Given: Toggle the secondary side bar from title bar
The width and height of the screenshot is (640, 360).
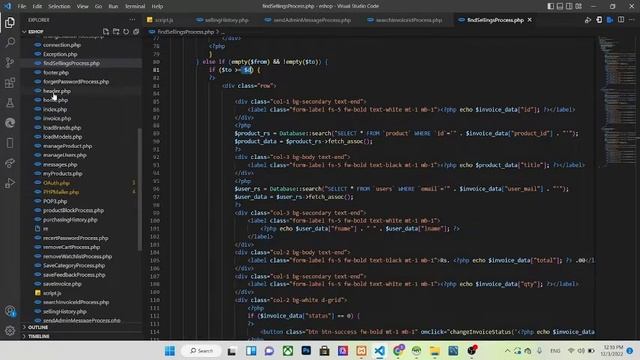Looking at the screenshot, I should coord(569,6).
